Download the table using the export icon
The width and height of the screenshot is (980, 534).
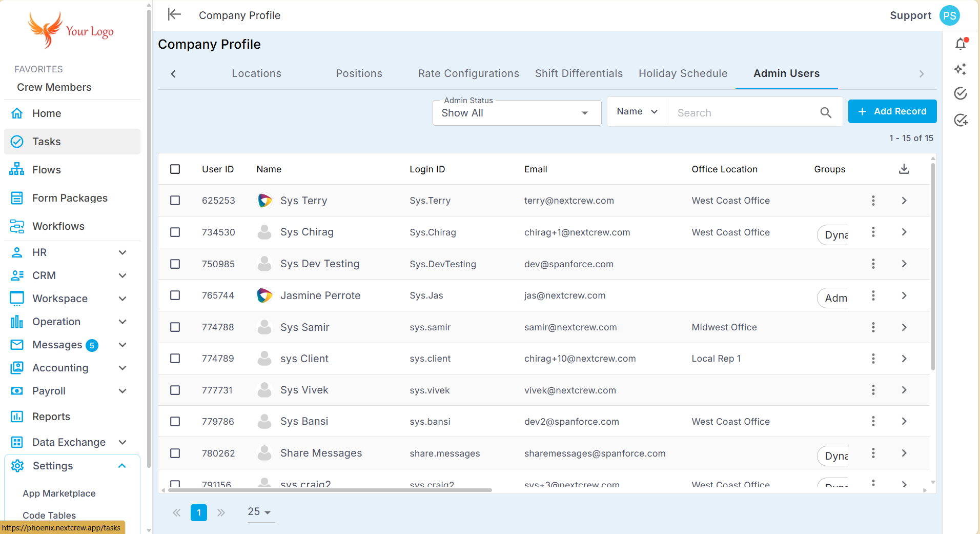pos(904,169)
